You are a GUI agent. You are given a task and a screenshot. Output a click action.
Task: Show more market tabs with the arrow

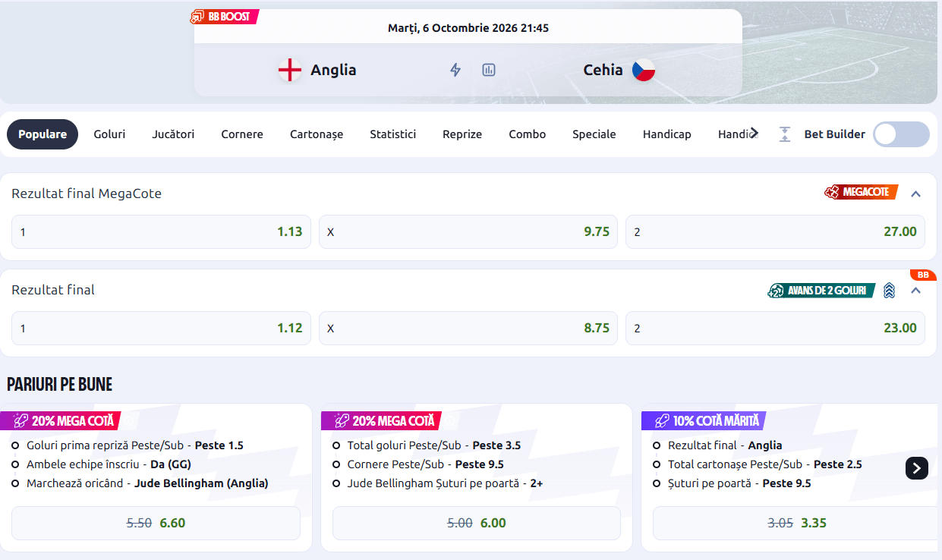(x=754, y=133)
